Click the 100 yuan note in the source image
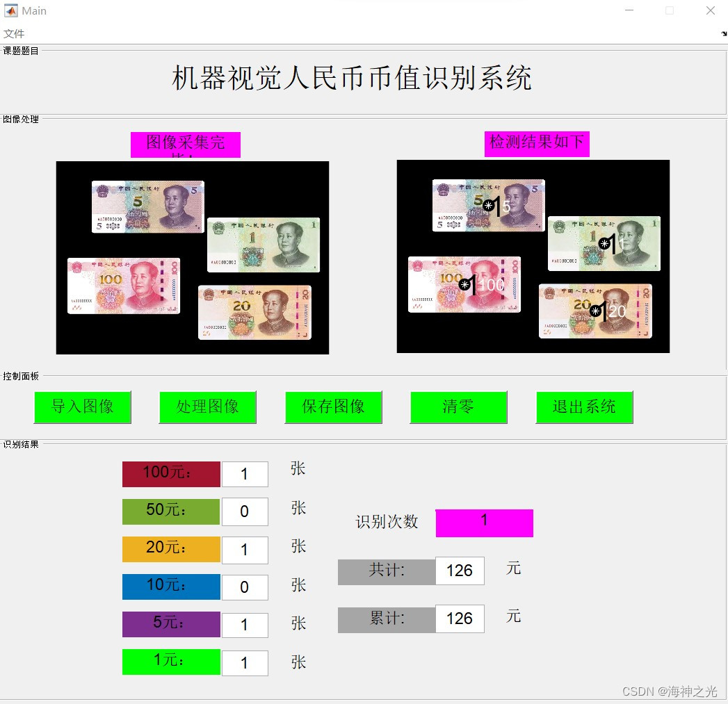Screen dimensions: 728x704 [x=124, y=286]
